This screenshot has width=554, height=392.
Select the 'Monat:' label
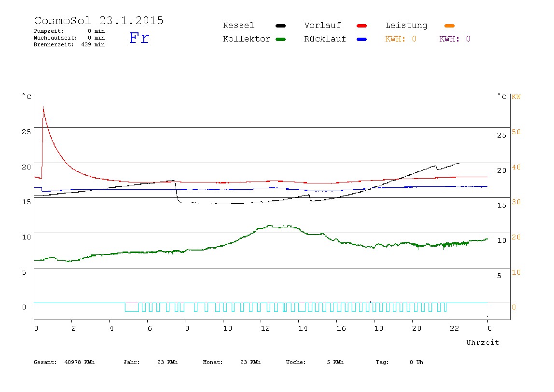[x=213, y=362]
